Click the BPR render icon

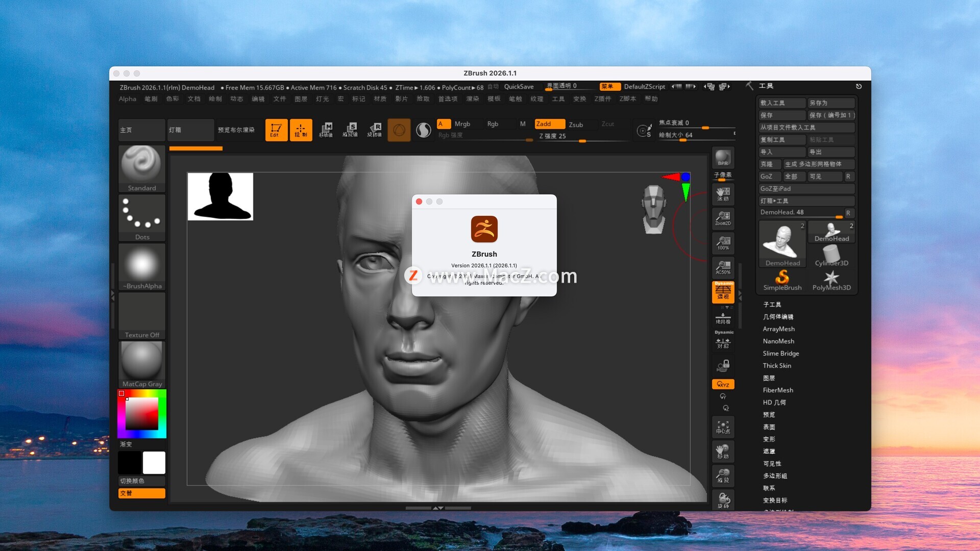point(723,158)
